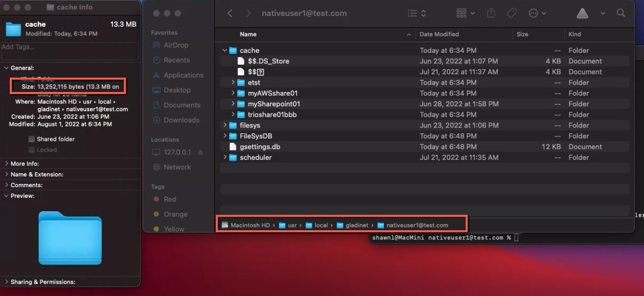Click local in the path bar
The width and height of the screenshot is (644, 296).
click(317, 225)
